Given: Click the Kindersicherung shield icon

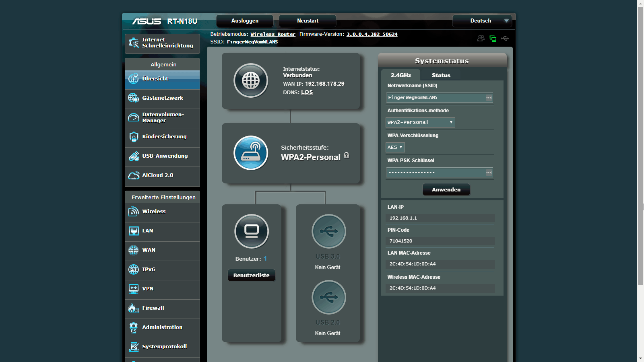Looking at the screenshot, I should click(134, 137).
